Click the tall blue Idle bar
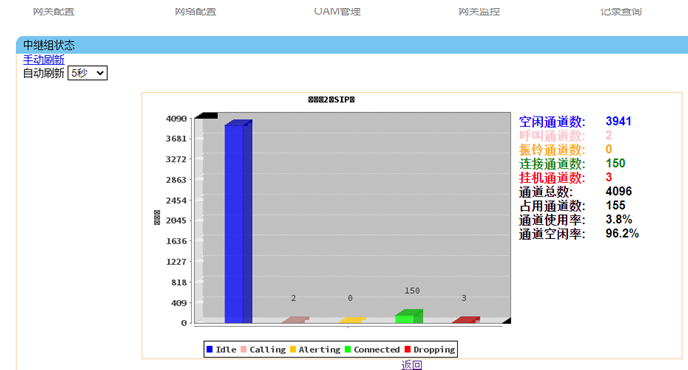 (238, 222)
